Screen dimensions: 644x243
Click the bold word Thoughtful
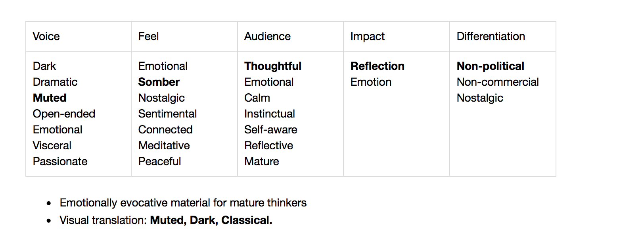pos(273,66)
